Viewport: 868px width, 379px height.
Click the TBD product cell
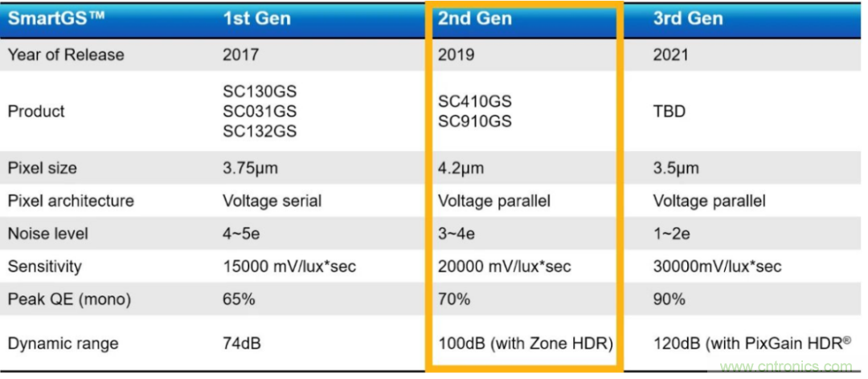(669, 111)
